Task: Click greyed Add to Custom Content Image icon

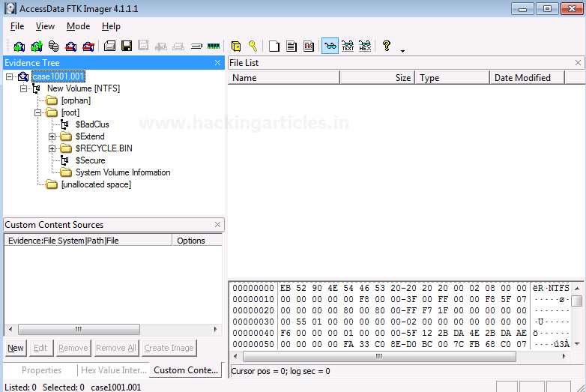Action: 161,46
